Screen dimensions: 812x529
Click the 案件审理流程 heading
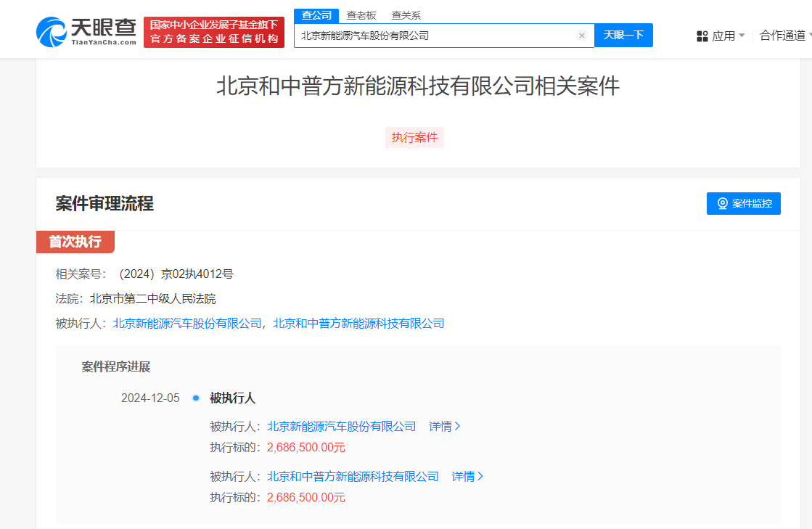click(x=104, y=203)
